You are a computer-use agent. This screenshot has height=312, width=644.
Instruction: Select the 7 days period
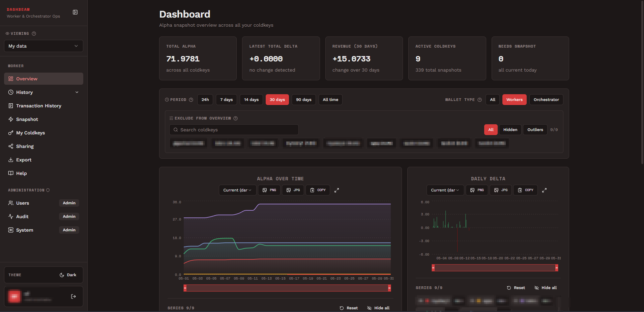click(x=227, y=100)
